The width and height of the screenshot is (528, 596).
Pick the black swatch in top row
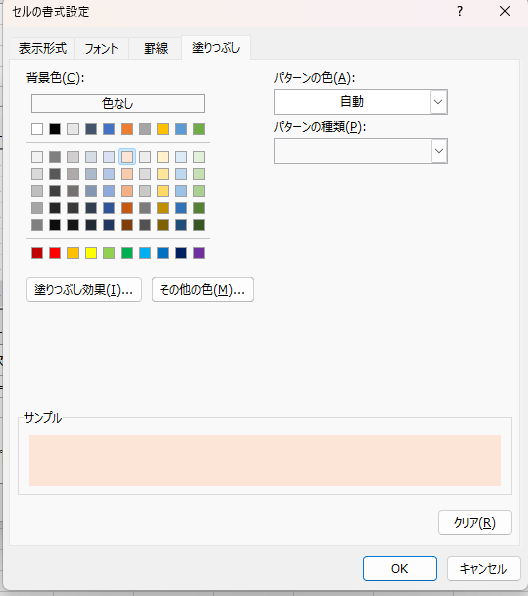coord(55,129)
